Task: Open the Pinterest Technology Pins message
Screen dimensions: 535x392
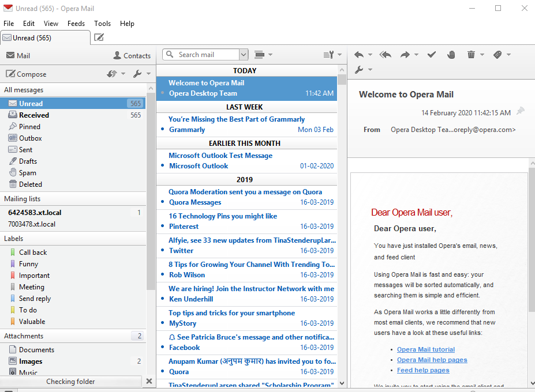Action: point(246,221)
